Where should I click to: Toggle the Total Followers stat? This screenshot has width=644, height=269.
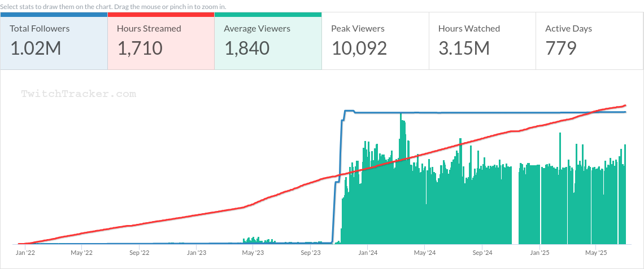click(54, 41)
